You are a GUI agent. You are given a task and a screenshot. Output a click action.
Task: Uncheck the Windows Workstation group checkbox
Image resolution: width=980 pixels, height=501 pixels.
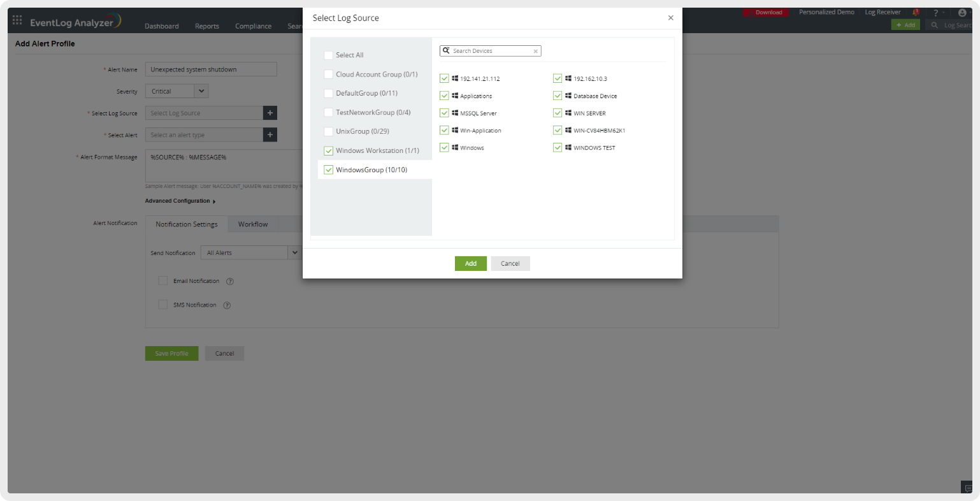[x=328, y=151]
